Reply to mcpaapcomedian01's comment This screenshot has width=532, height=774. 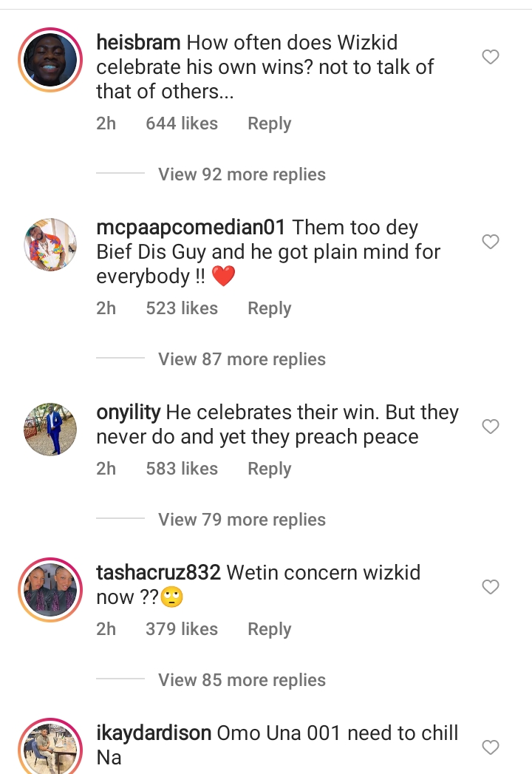point(270,308)
